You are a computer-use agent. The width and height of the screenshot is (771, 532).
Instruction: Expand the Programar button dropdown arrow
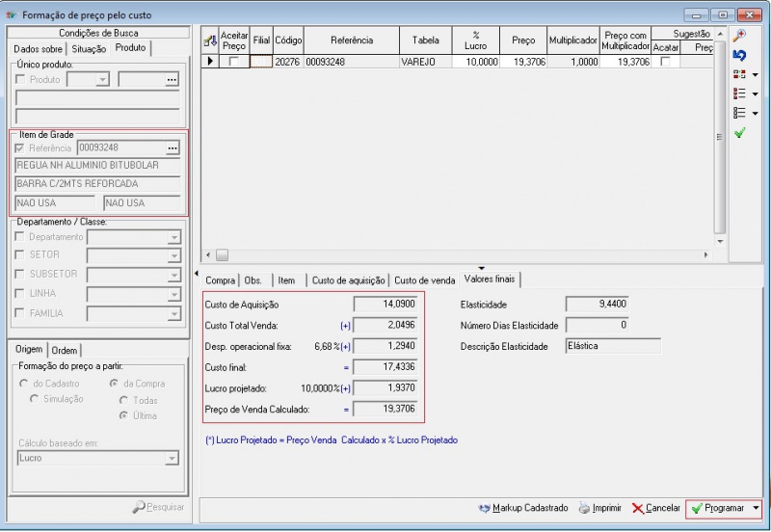757,508
